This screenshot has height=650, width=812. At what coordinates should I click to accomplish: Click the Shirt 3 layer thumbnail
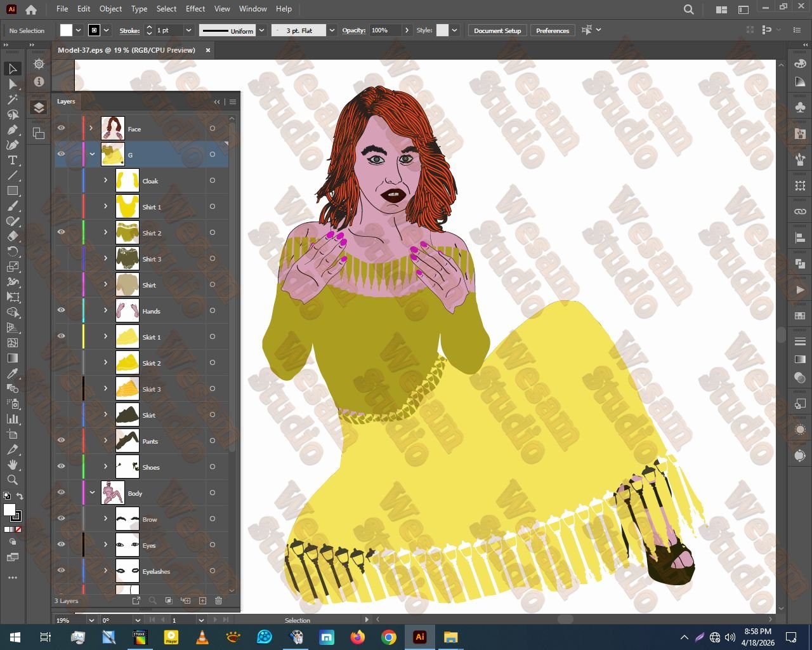click(x=128, y=258)
